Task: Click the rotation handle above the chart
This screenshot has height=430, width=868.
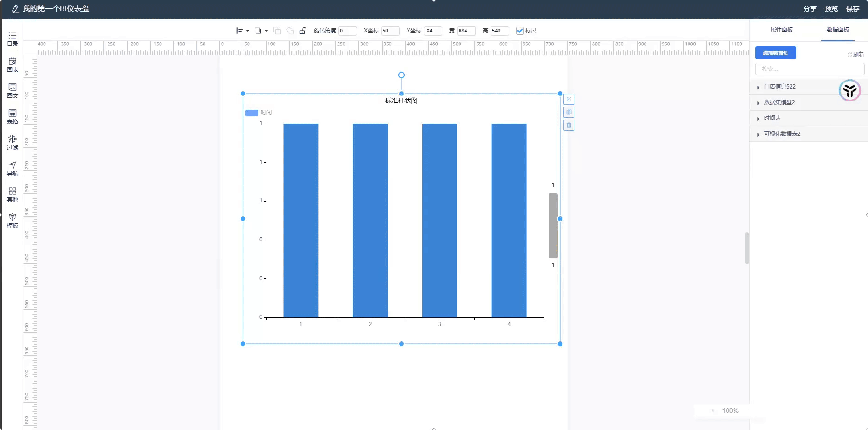Action: (x=402, y=75)
